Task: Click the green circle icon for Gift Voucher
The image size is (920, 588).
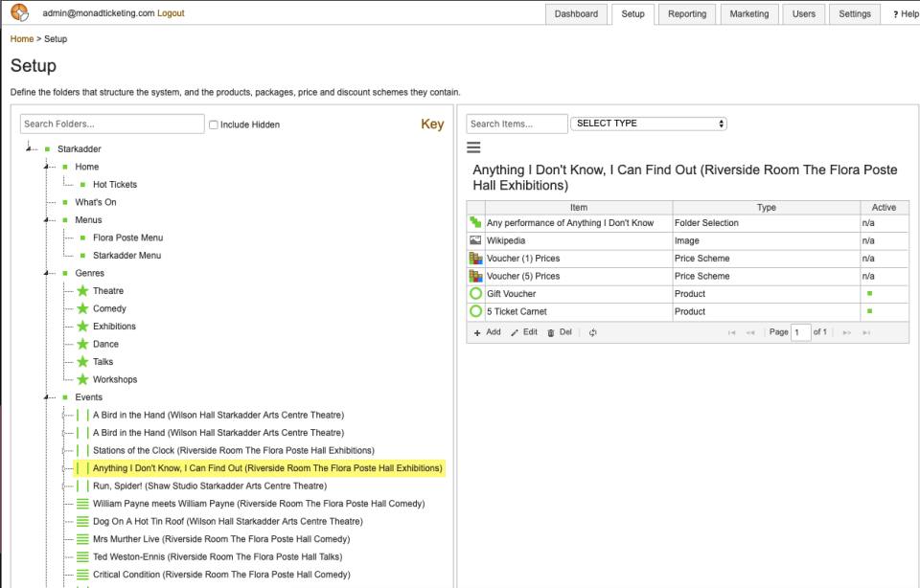Action: (x=476, y=294)
